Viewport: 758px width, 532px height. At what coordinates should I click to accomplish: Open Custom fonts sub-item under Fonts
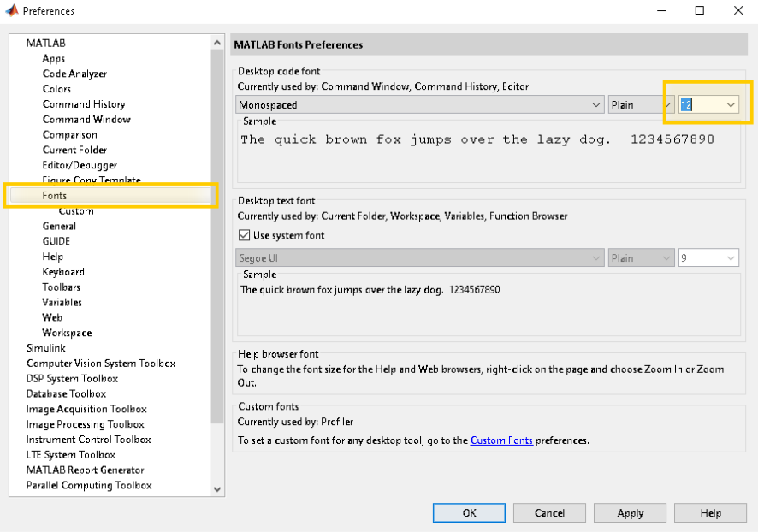(76, 211)
